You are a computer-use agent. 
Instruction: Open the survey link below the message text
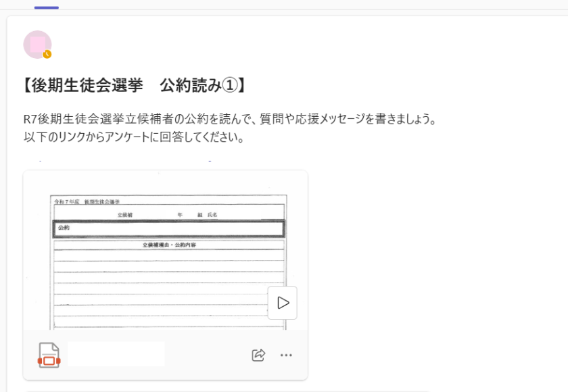point(122,162)
